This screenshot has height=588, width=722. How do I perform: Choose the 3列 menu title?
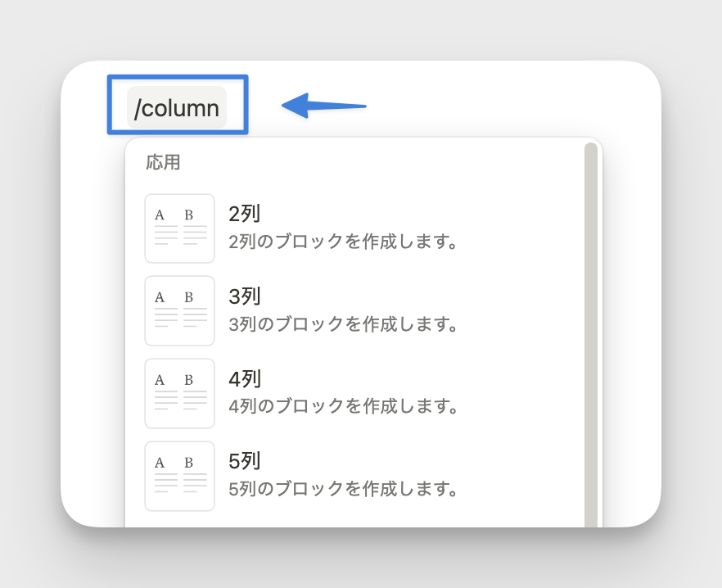tap(245, 296)
